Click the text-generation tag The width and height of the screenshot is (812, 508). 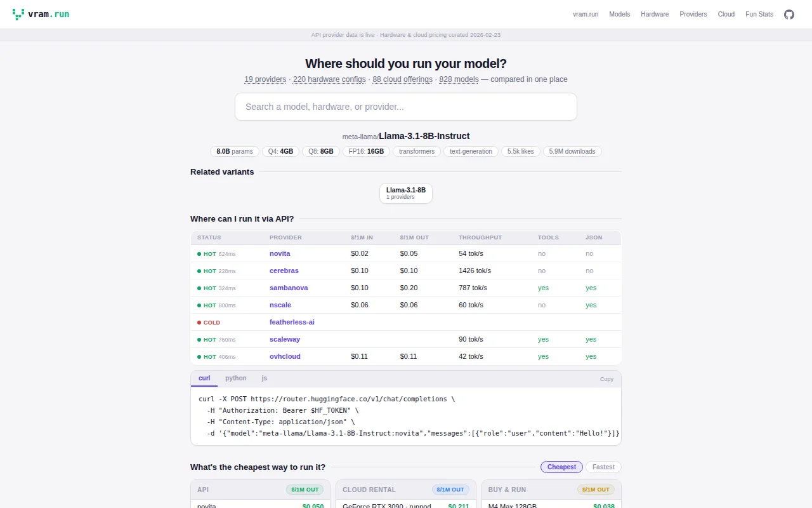471,151
